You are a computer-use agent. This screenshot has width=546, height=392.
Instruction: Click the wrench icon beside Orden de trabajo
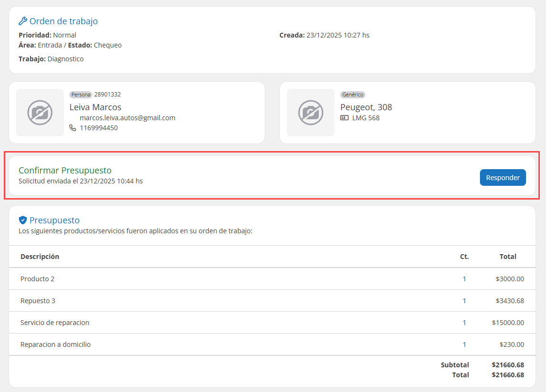tap(23, 21)
